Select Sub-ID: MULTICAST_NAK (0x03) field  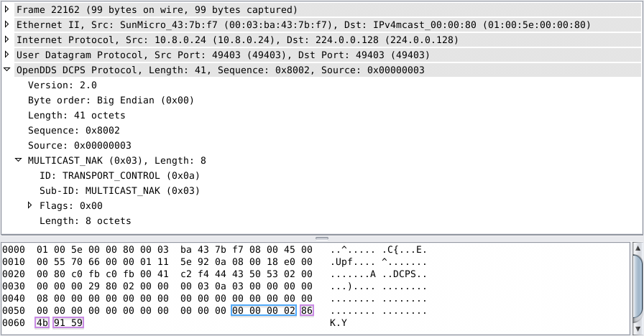coord(119,191)
